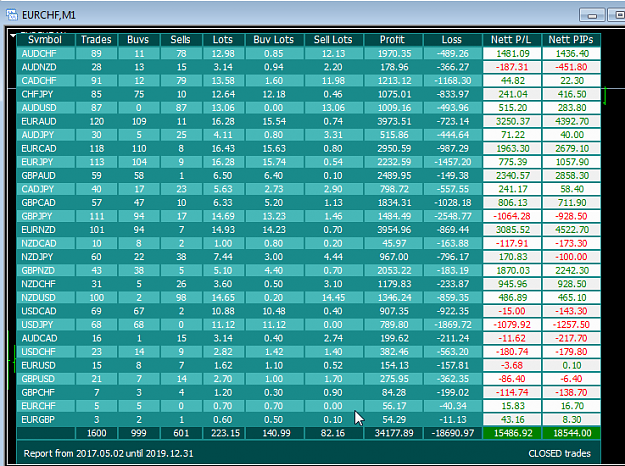Click the Trades column header
This screenshot has width=625, height=466.
(96, 40)
